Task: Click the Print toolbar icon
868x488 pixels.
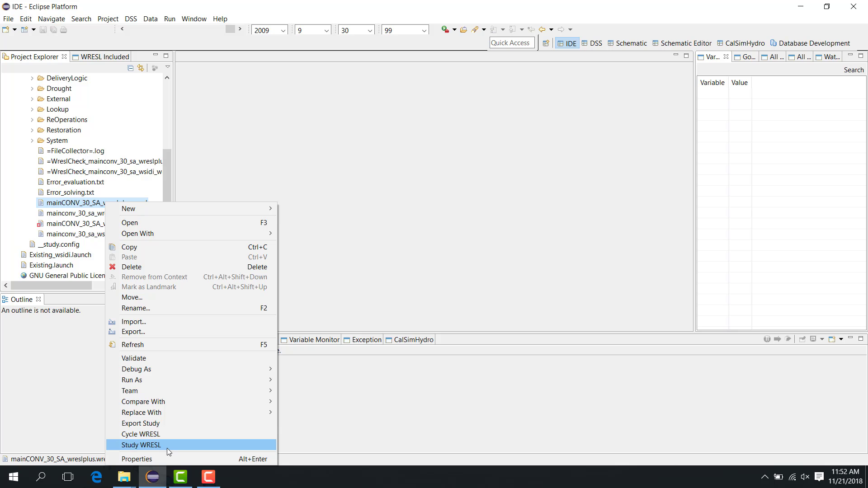Action: coord(64,30)
